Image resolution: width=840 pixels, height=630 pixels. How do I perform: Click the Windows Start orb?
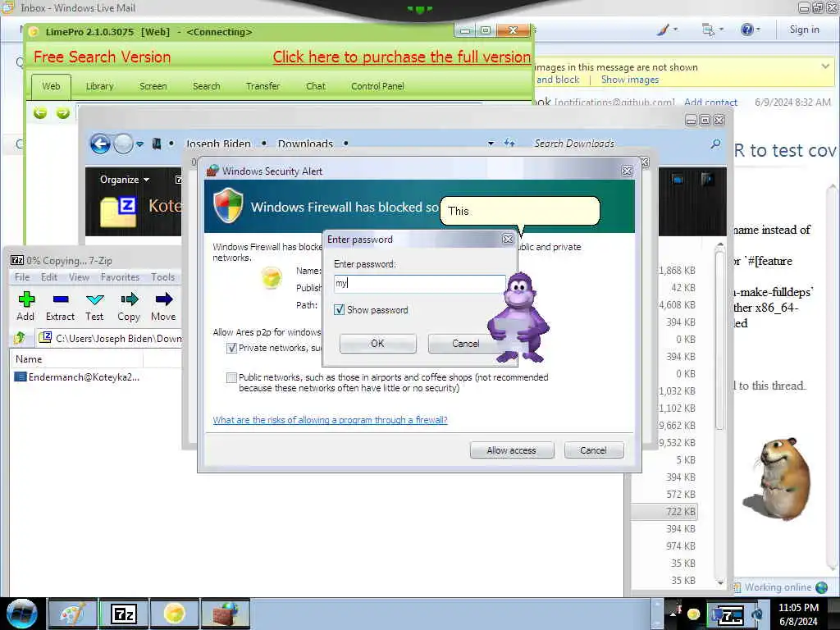[x=22, y=614]
